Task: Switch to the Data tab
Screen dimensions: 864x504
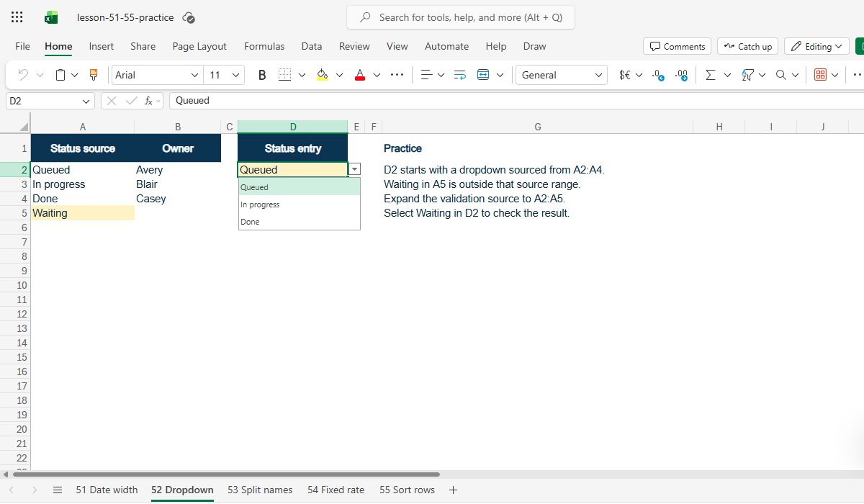Action: 312,46
